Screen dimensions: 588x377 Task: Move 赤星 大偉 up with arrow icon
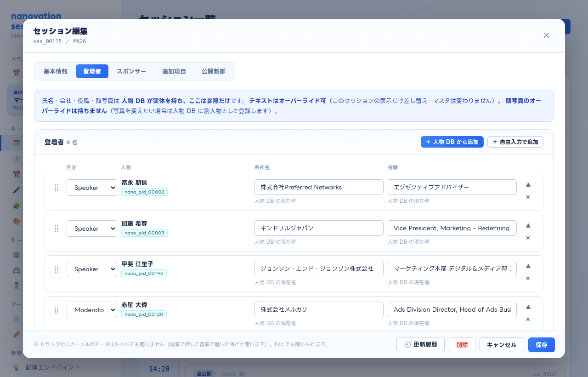click(528, 307)
